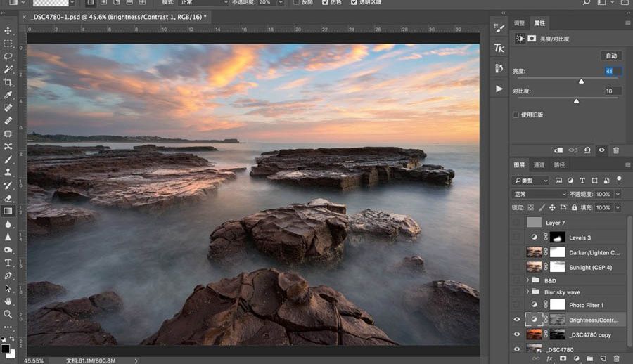Image resolution: width=633 pixels, height=364 pixels.
Task: Select the Eyedropper tool
Action: click(x=8, y=96)
